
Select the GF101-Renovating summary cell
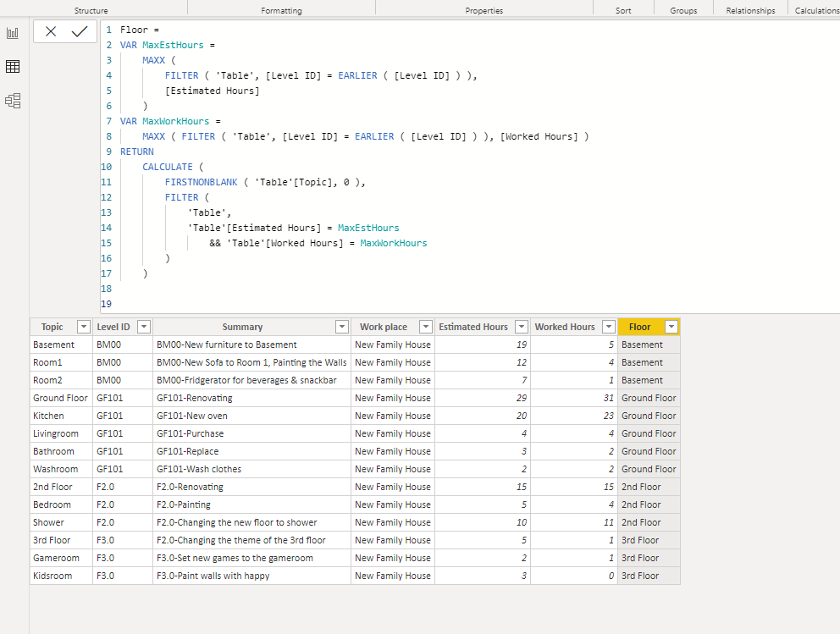(x=251, y=398)
